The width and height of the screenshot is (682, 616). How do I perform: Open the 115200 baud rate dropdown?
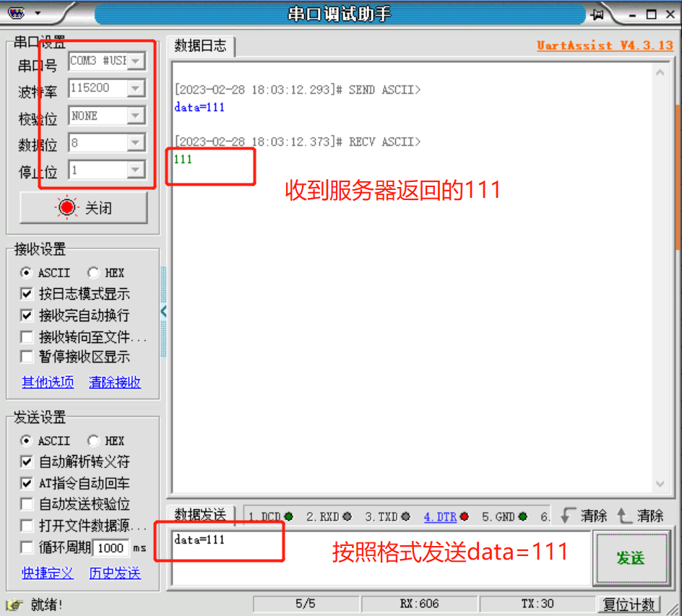pos(136,88)
